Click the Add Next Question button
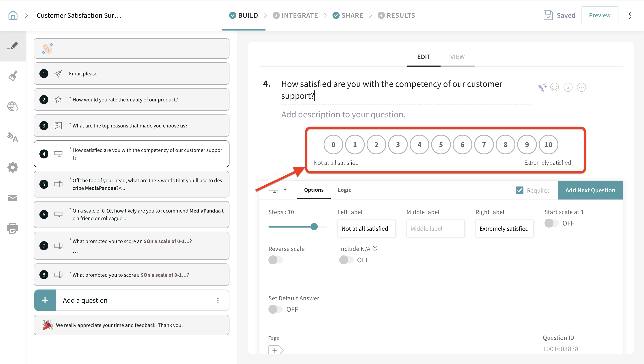Screen dimensions: 644x364 (x=590, y=190)
